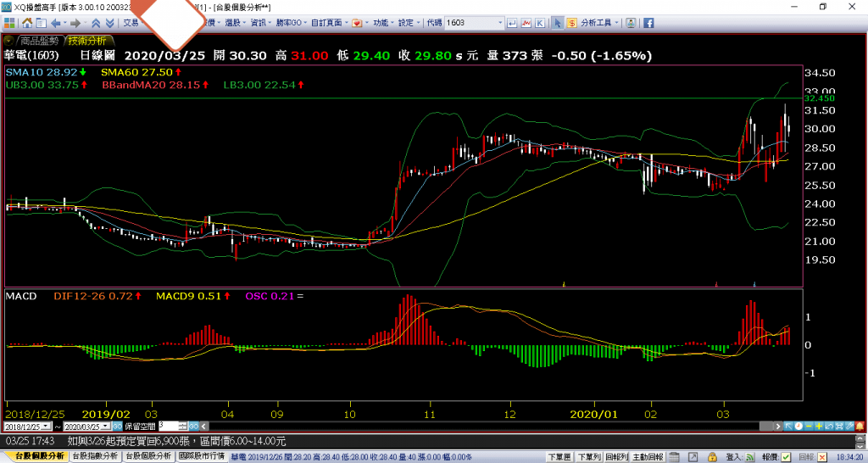Click the 下單匣 button

pyautogui.click(x=559, y=456)
